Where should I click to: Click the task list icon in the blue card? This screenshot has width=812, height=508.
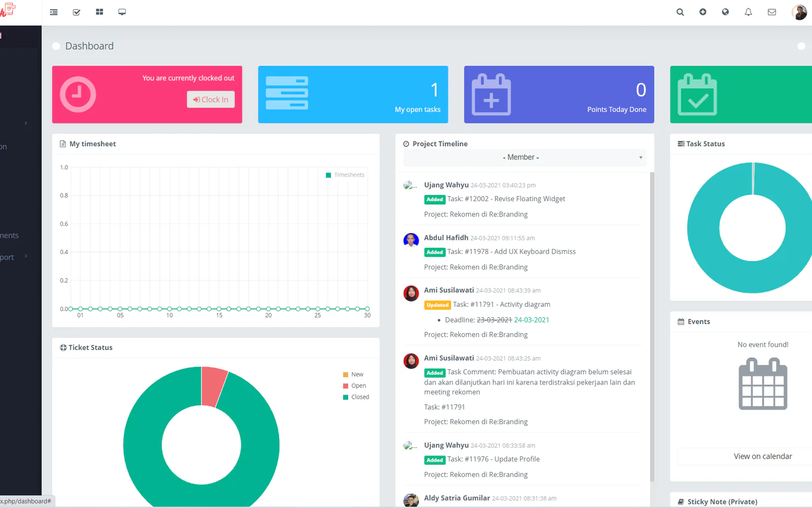(287, 92)
